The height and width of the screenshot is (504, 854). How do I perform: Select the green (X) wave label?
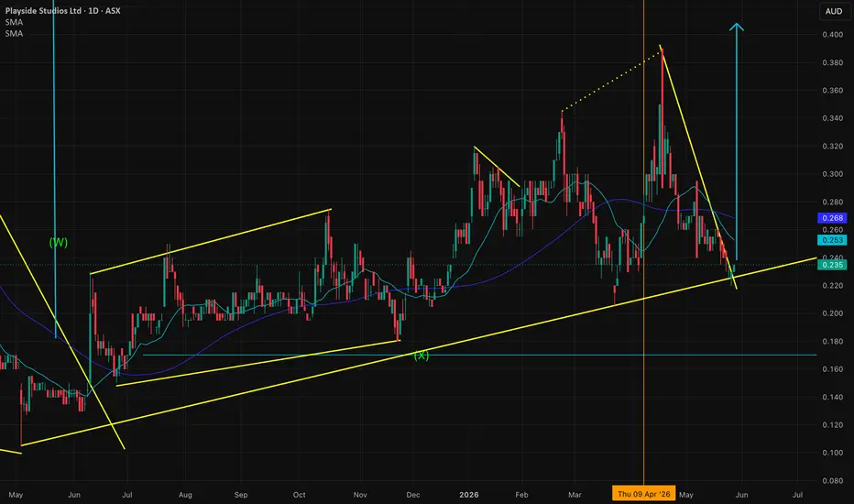[421, 356]
